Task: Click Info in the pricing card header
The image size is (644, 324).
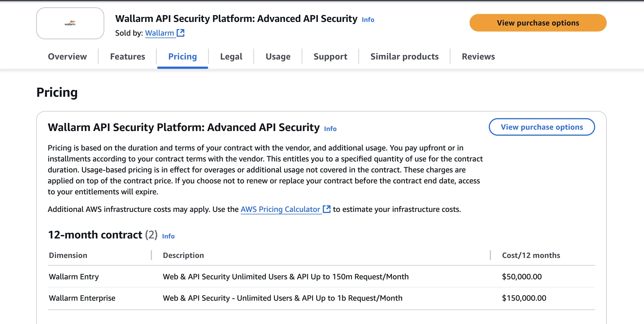Action: pos(330,129)
